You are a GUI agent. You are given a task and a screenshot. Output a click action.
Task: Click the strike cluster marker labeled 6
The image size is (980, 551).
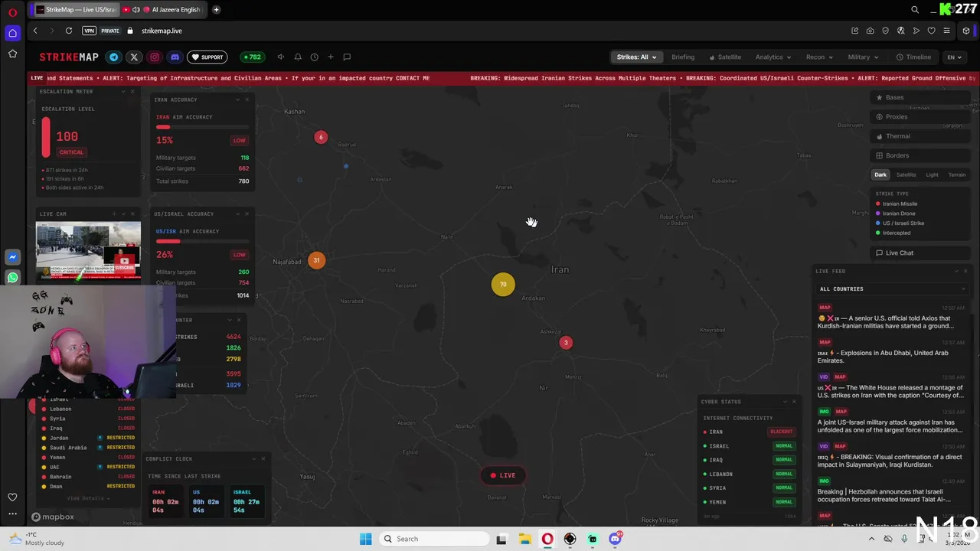click(321, 137)
